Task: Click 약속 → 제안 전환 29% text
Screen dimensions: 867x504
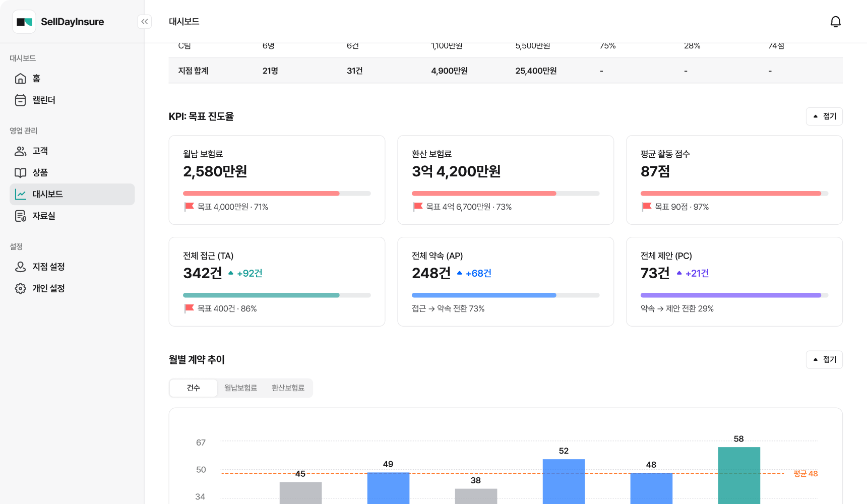Action: coord(677,308)
